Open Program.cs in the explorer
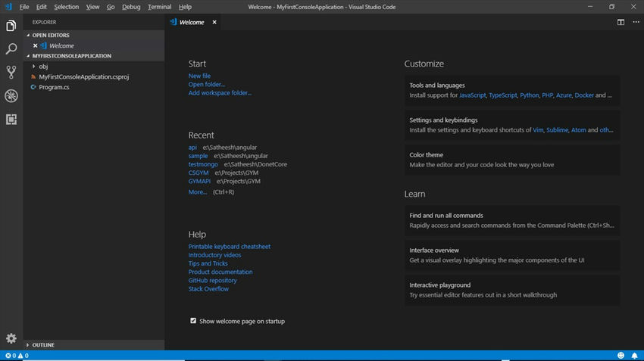 coord(54,88)
